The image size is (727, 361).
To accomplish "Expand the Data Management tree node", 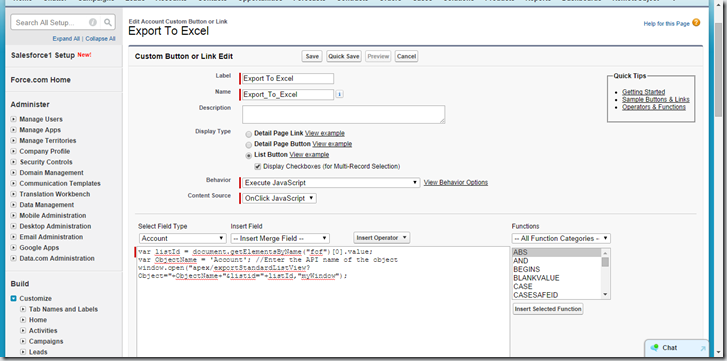I will (x=13, y=205).
